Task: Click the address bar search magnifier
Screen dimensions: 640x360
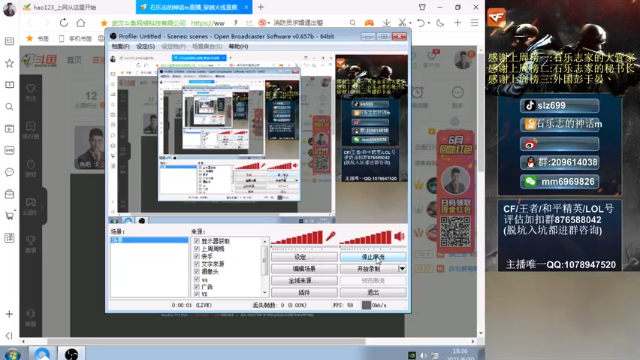Action: [352, 23]
